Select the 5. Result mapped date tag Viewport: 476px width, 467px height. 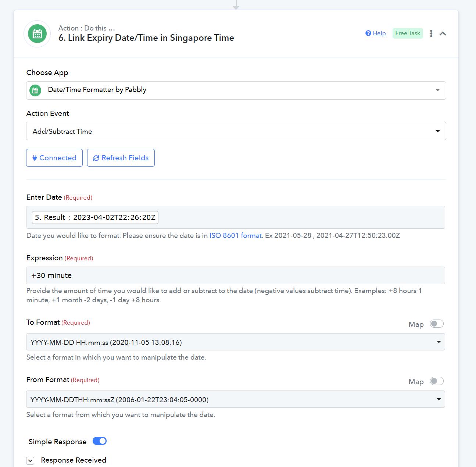[x=95, y=217]
